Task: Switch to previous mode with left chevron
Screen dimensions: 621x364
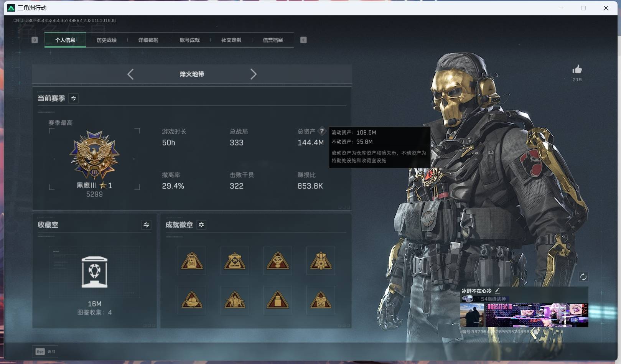Action: [x=130, y=74]
